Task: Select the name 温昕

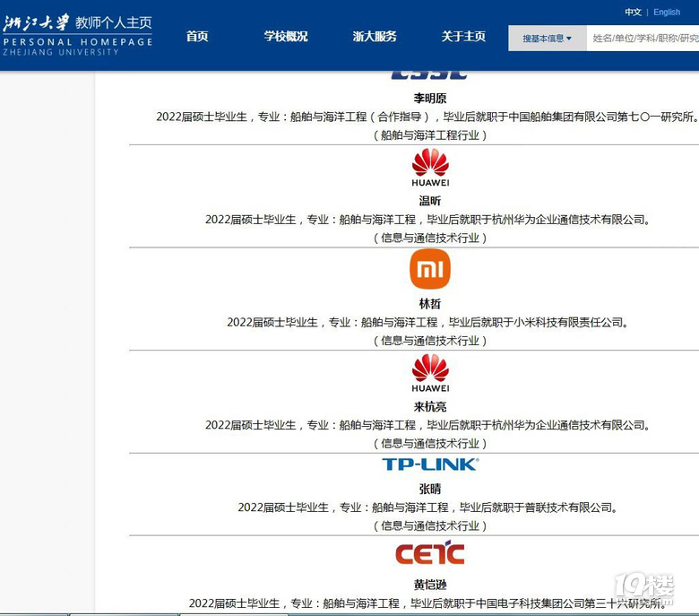Action: coord(430,201)
